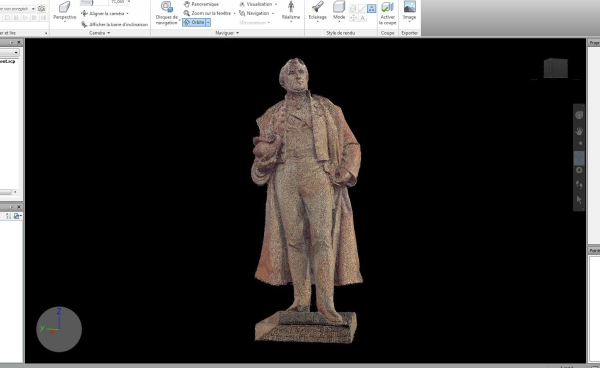Toggle Activer la coupe sectioning
The width and height of the screenshot is (600, 368).
click(388, 13)
